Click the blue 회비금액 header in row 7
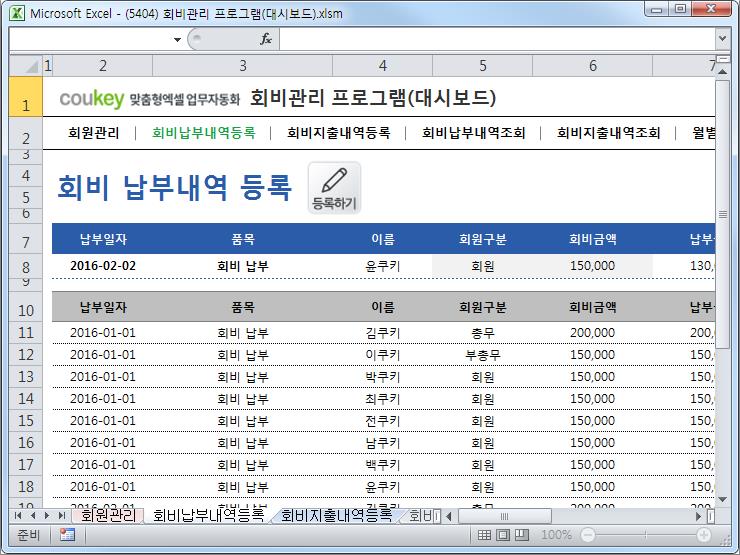The width and height of the screenshot is (740, 555). [x=592, y=239]
